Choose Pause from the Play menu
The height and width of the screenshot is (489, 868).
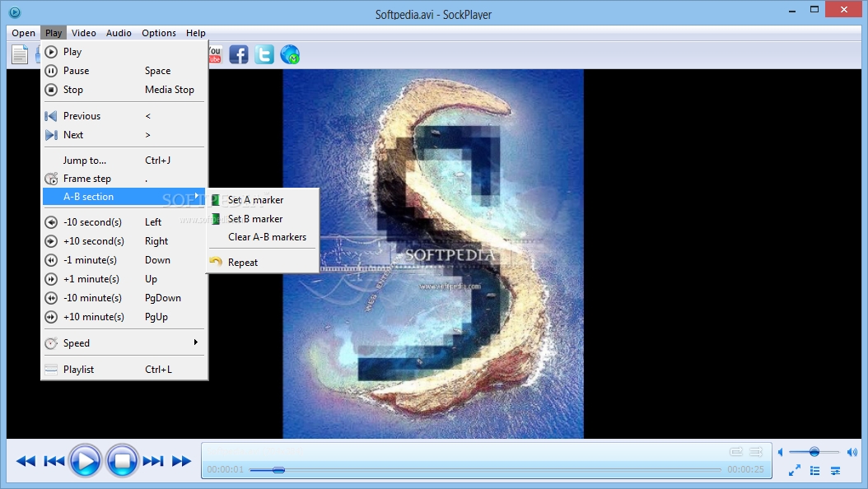(x=124, y=71)
